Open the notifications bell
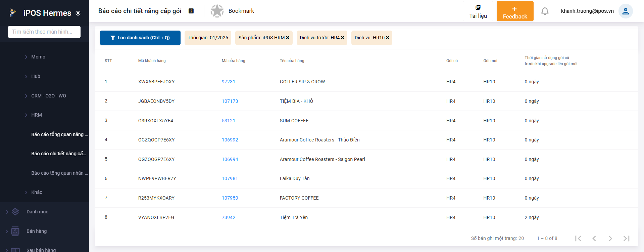Viewport: 644px width, 252px height. [545, 11]
